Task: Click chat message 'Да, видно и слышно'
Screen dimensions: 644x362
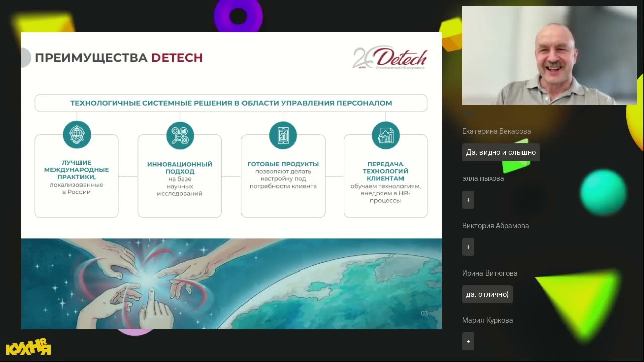Action: 501,152
